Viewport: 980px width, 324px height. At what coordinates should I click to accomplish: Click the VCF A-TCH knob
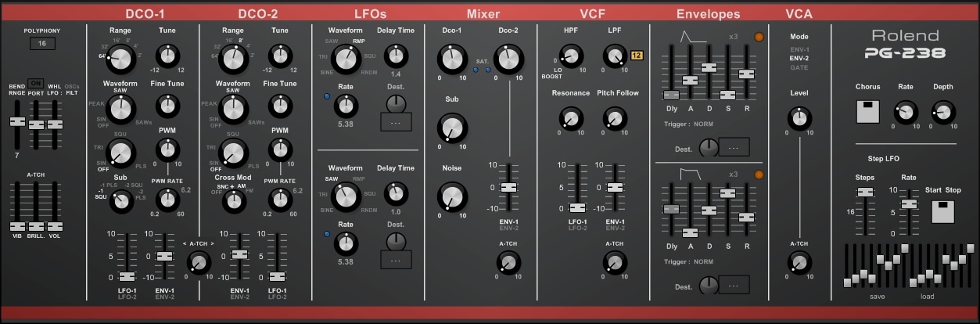click(615, 262)
